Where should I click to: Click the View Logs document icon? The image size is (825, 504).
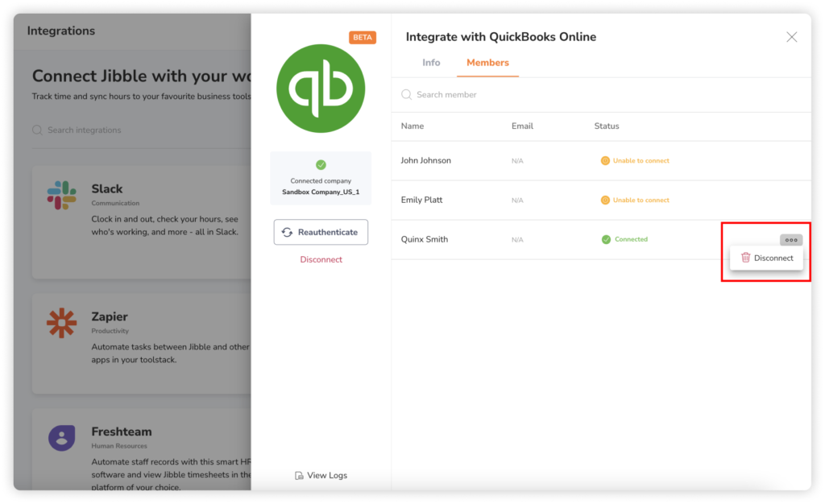click(x=299, y=476)
